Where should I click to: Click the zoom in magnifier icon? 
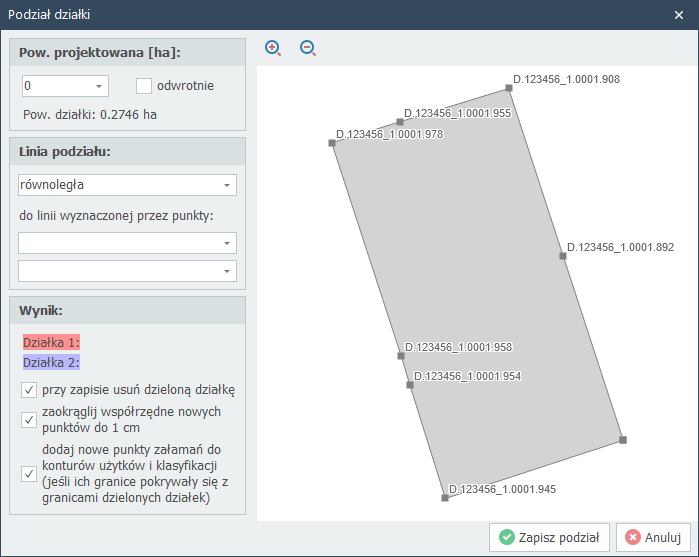(273, 48)
